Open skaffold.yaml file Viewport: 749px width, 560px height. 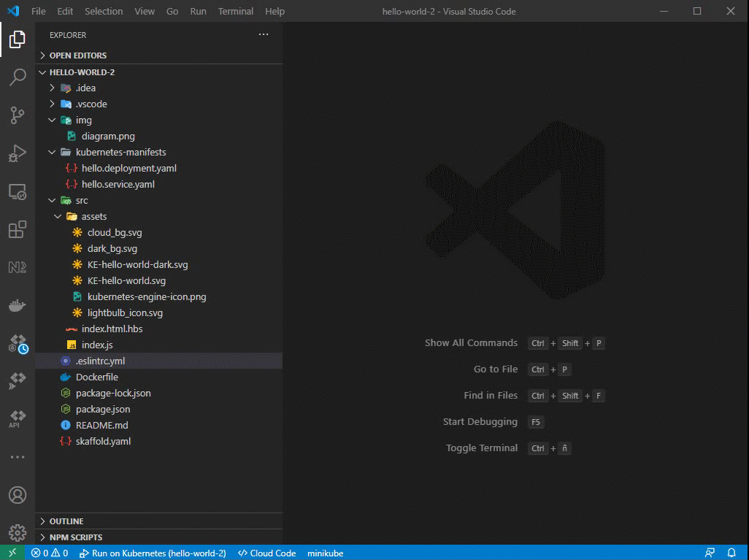coord(158,441)
